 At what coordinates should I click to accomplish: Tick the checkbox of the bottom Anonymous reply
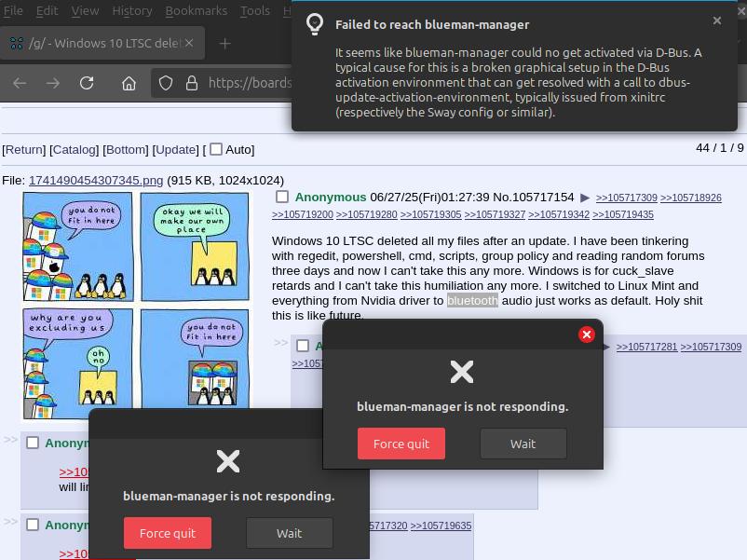click(33, 525)
